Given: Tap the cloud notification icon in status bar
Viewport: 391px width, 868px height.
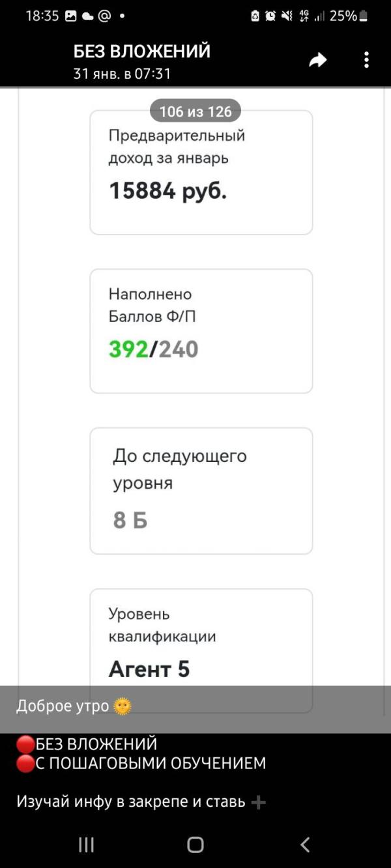Looking at the screenshot, I should [87, 16].
